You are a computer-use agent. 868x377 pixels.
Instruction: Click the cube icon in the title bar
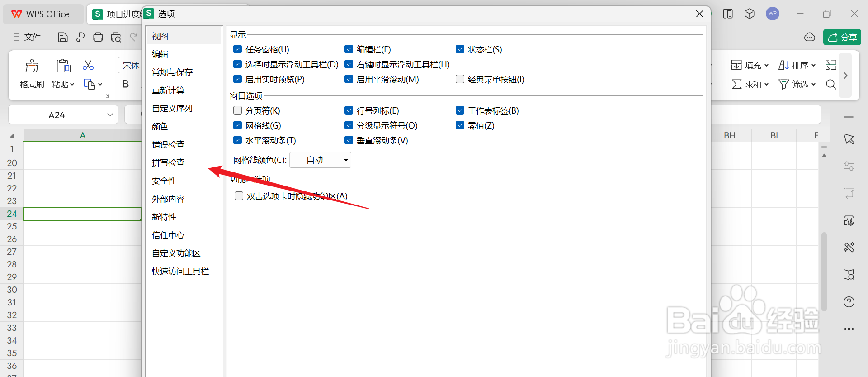(x=750, y=14)
